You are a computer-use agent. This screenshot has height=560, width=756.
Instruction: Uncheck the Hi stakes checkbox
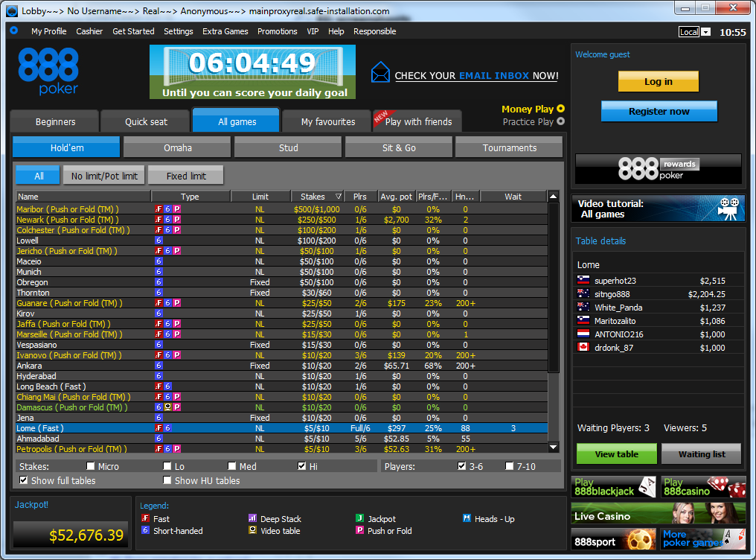click(x=302, y=466)
